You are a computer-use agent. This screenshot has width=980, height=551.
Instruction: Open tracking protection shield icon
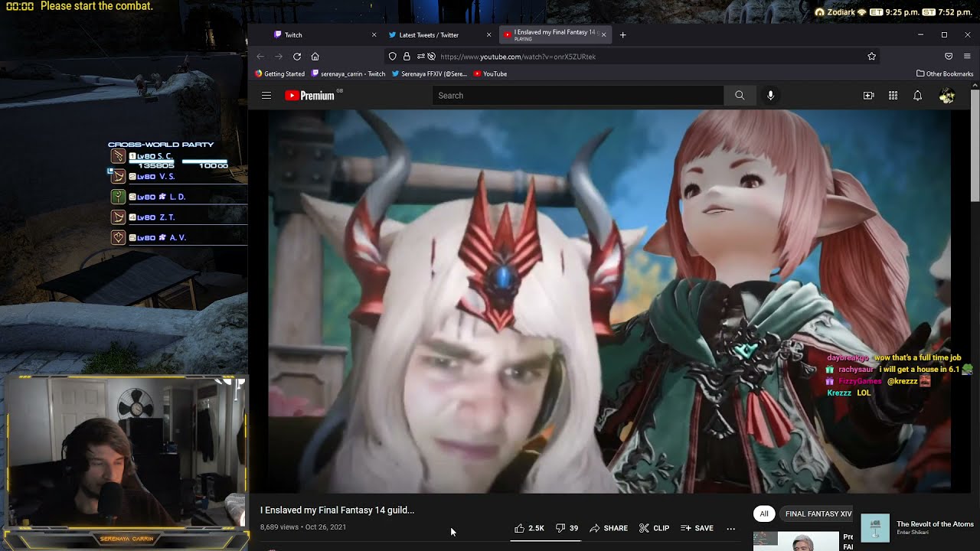pyautogui.click(x=393, y=57)
